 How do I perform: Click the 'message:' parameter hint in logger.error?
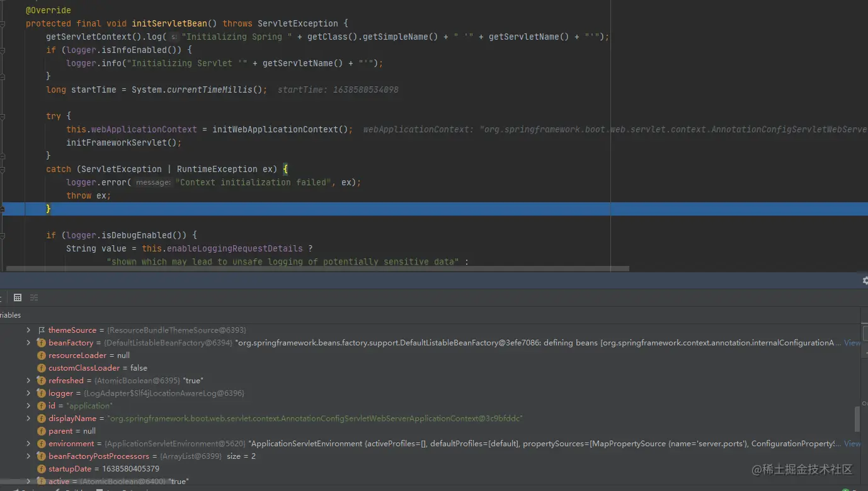click(x=154, y=182)
